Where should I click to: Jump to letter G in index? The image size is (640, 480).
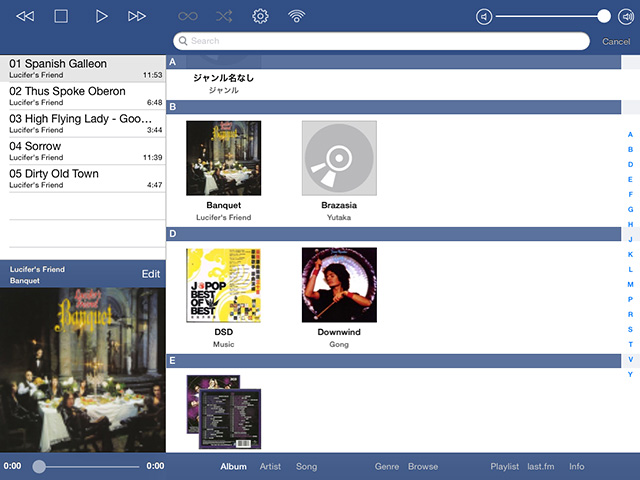[x=630, y=209]
